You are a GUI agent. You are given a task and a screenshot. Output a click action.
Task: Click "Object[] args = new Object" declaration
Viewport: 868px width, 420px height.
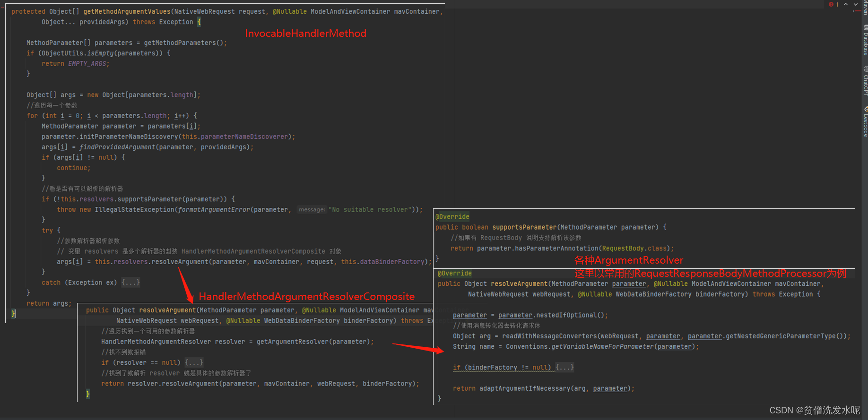click(x=76, y=95)
